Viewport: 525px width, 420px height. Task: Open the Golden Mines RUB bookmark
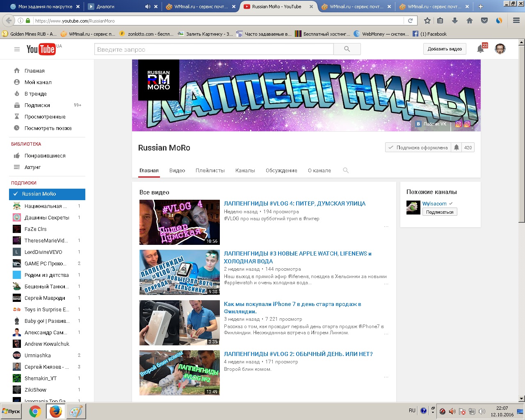(30, 34)
